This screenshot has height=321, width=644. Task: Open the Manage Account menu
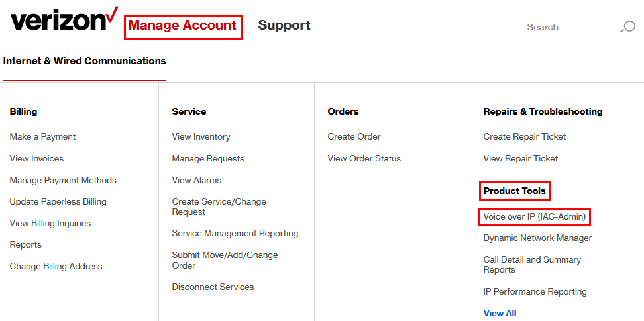tap(182, 25)
